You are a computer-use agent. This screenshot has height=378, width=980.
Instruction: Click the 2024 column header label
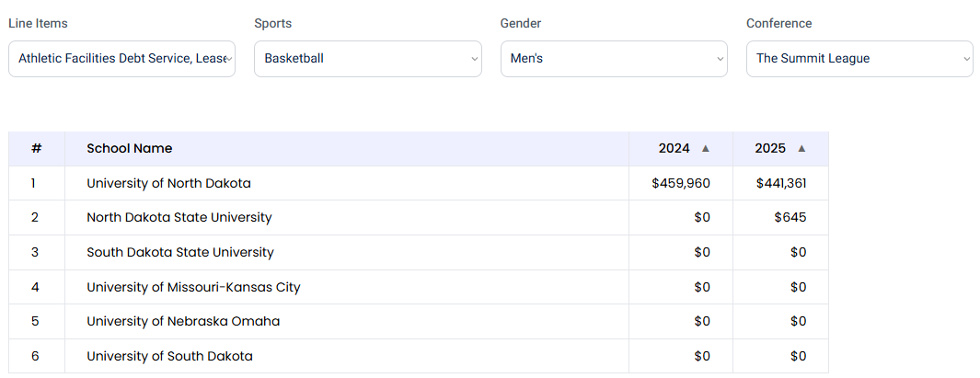674,148
